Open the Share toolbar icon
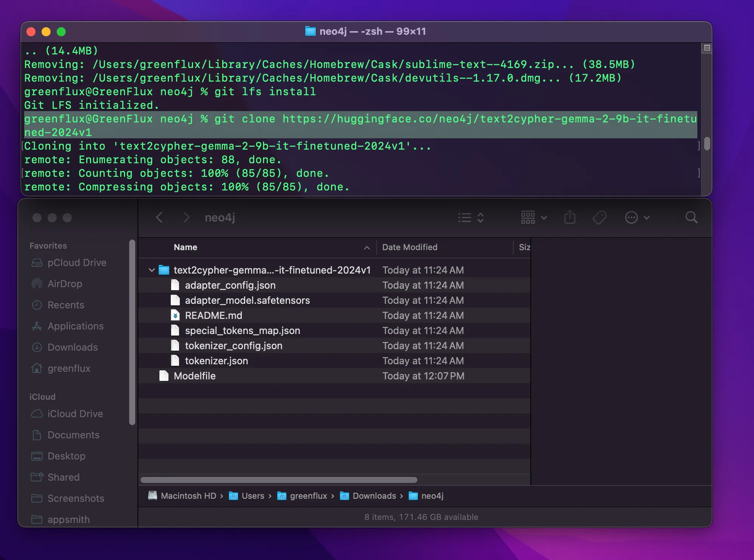This screenshot has height=560, width=754. (570, 217)
